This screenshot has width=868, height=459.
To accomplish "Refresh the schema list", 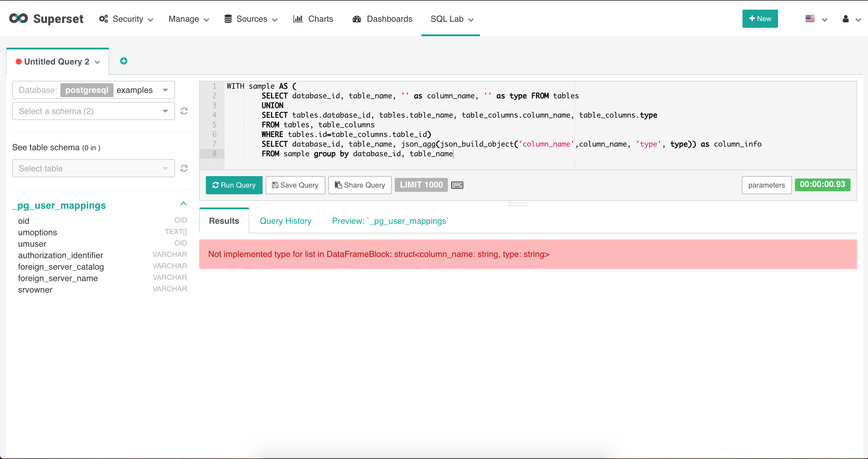I will click(x=184, y=111).
